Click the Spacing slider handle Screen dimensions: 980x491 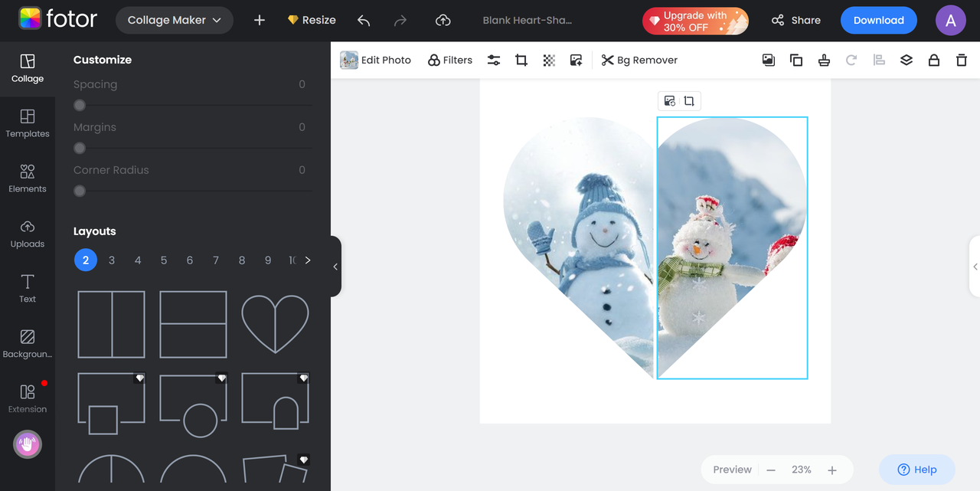coord(80,106)
